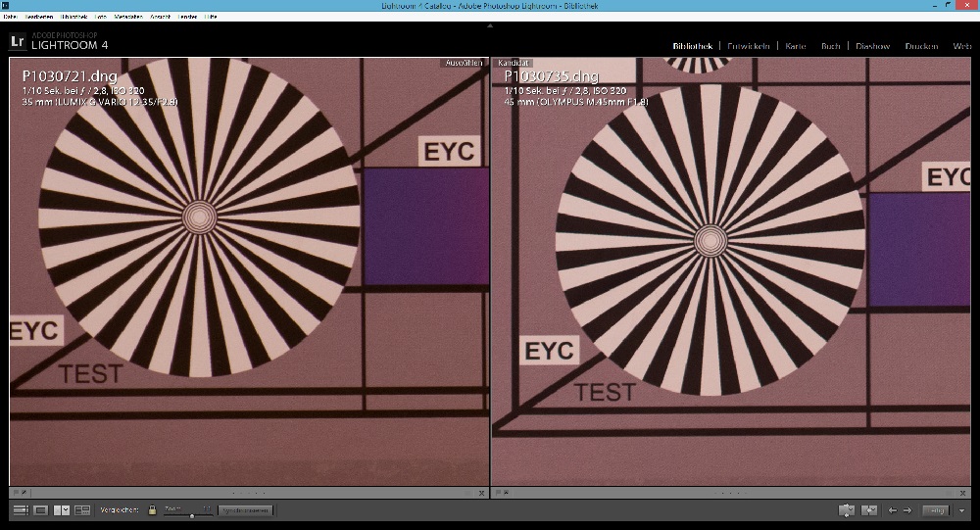The width and height of the screenshot is (980, 530).
Task: Click the Lr identity plate logo
Action: (17, 42)
